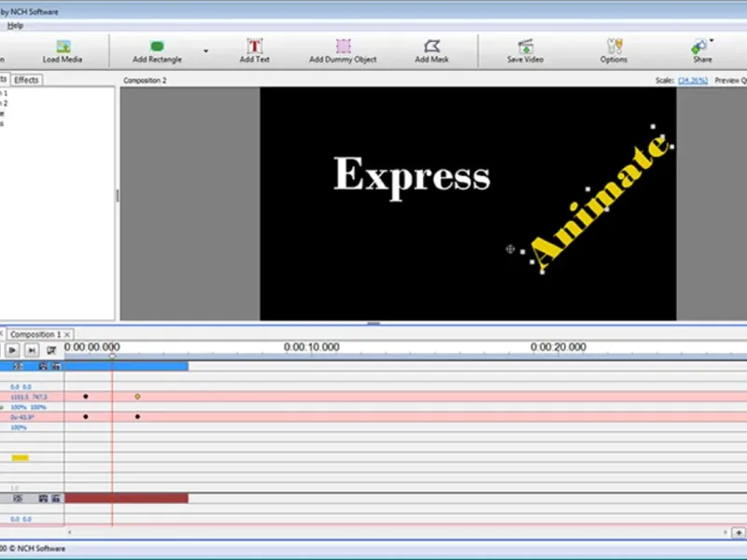Click the Share toolbar icon
The image size is (747, 560).
pos(698,47)
